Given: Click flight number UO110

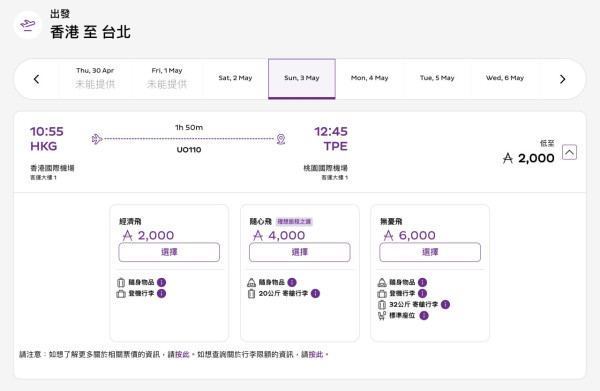Looking at the screenshot, I should point(189,150).
